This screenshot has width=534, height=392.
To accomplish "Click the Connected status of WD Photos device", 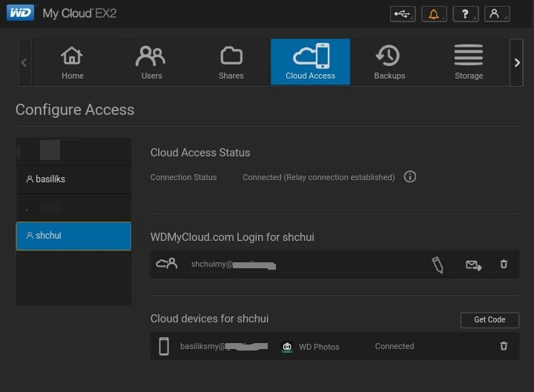I will 395,346.
